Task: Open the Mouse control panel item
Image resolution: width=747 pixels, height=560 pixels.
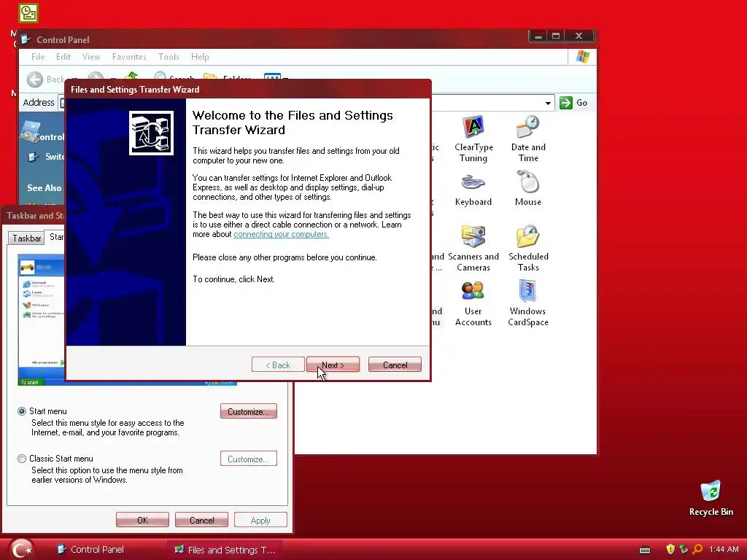Action: pos(528,189)
